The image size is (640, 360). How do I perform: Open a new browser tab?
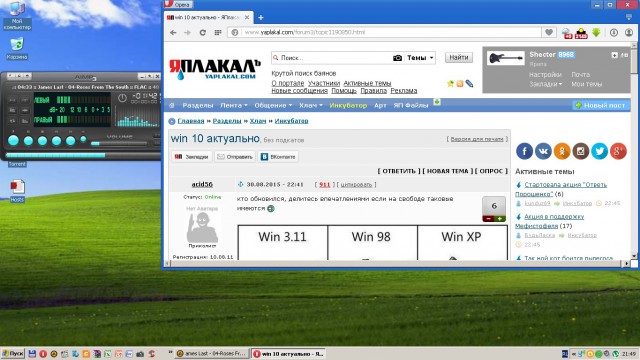[261, 18]
